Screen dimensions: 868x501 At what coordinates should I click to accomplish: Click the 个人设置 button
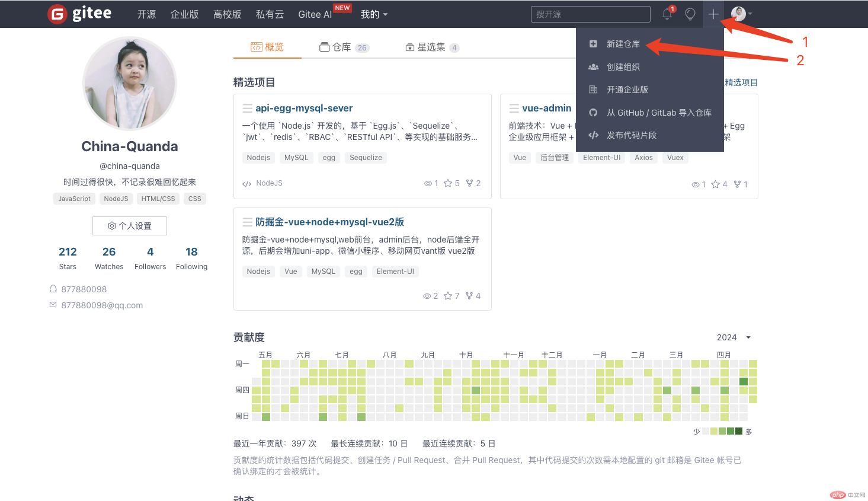coord(130,226)
